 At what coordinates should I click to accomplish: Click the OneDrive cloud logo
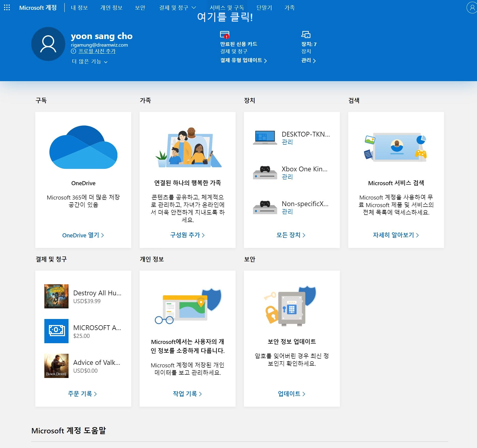83,147
